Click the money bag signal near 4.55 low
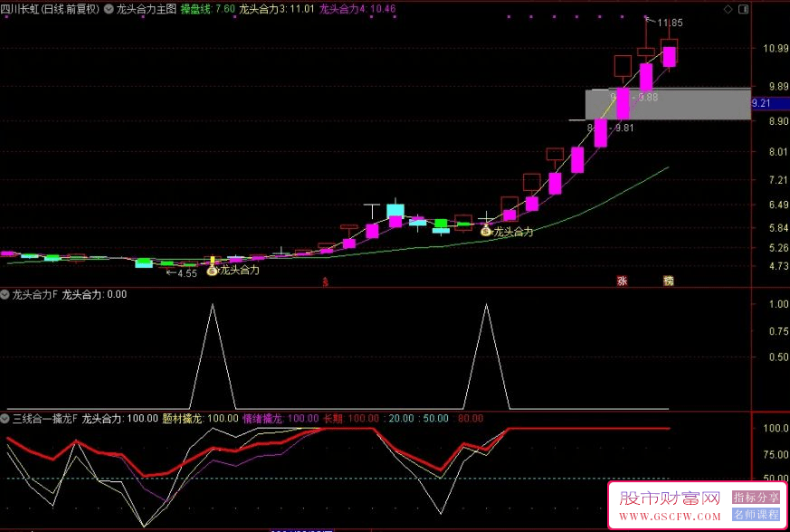The height and width of the screenshot is (532, 790). (x=212, y=271)
